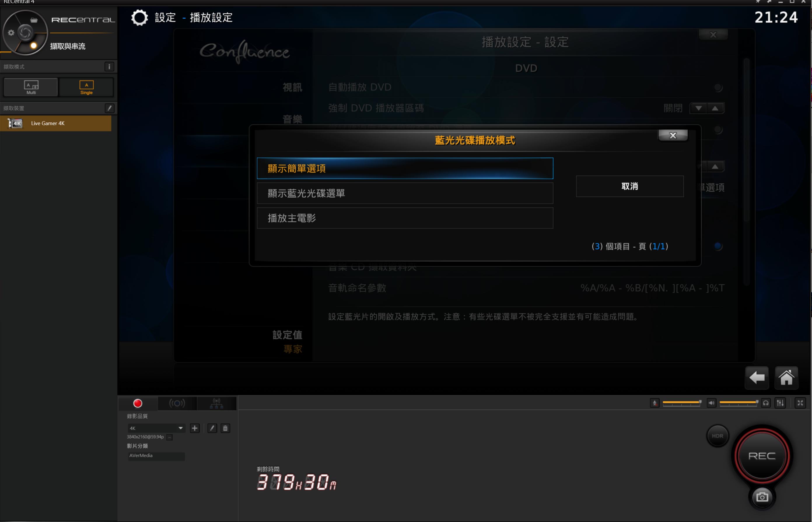Click the 379H30M remaining time readout
Viewport: 812px width, 522px height.
[296, 482]
